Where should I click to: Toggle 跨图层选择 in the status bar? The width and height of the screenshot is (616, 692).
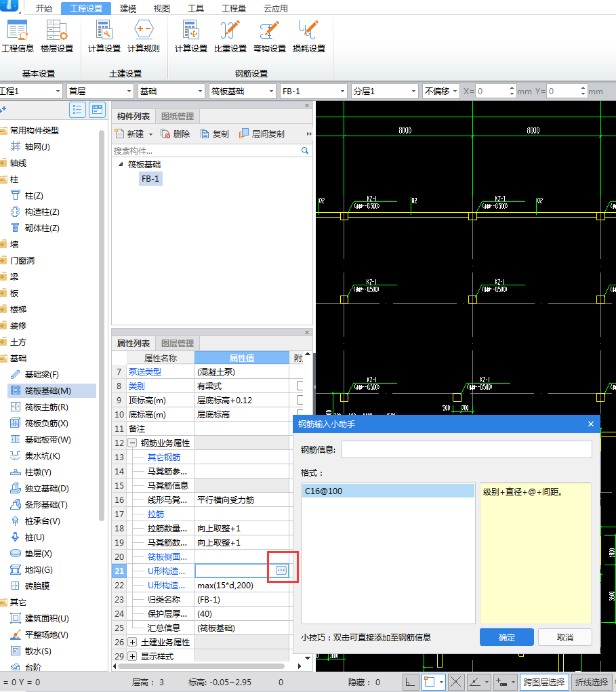coord(544,682)
